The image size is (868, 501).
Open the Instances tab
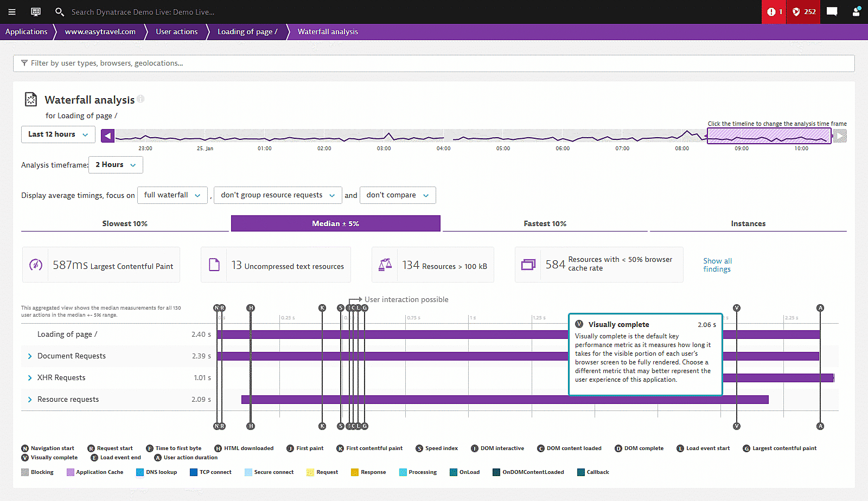pyautogui.click(x=748, y=223)
